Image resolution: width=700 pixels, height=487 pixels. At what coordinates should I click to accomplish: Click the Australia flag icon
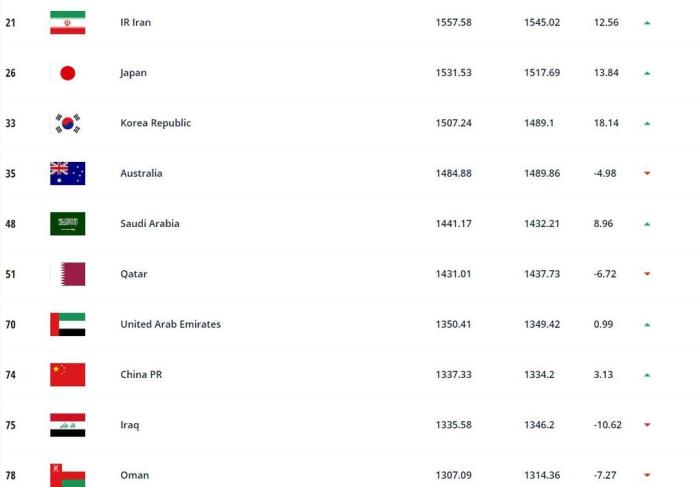point(67,173)
